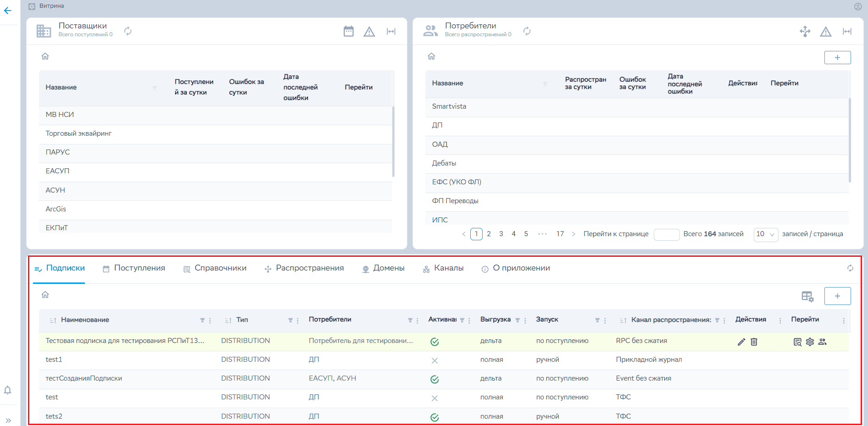Add new consumer with plus button

click(x=837, y=58)
